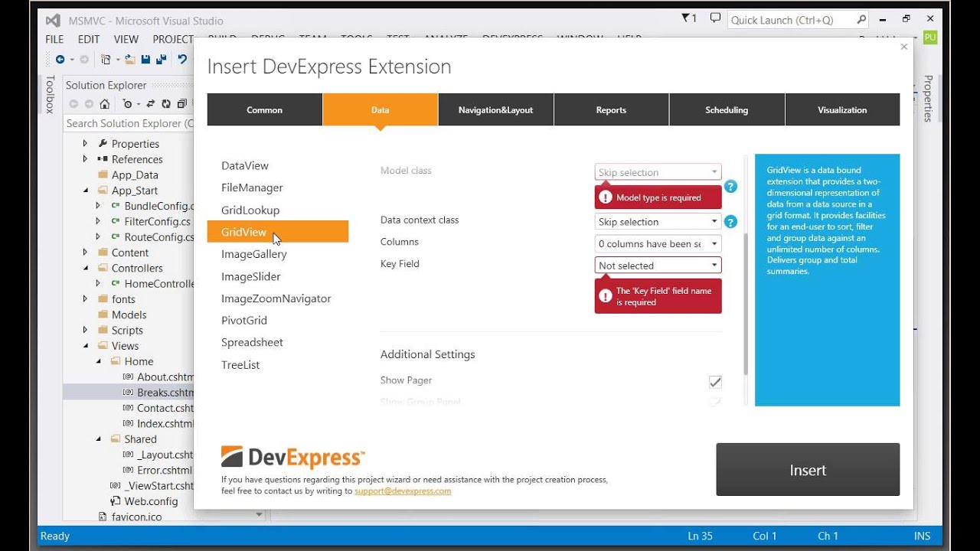
Task: Click the Navigate Forward toolbar arrow
Action: coord(84,59)
